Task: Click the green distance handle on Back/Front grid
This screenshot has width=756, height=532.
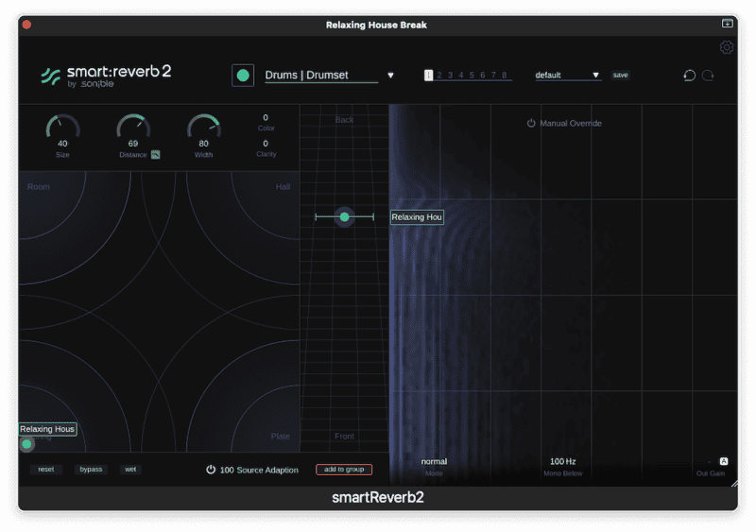Action: click(344, 217)
